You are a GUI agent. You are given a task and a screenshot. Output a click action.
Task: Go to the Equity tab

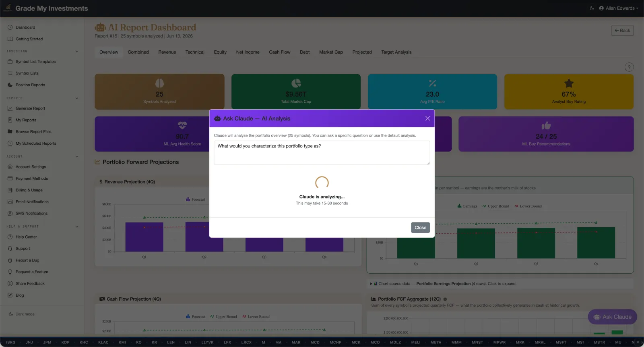tap(220, 52)
